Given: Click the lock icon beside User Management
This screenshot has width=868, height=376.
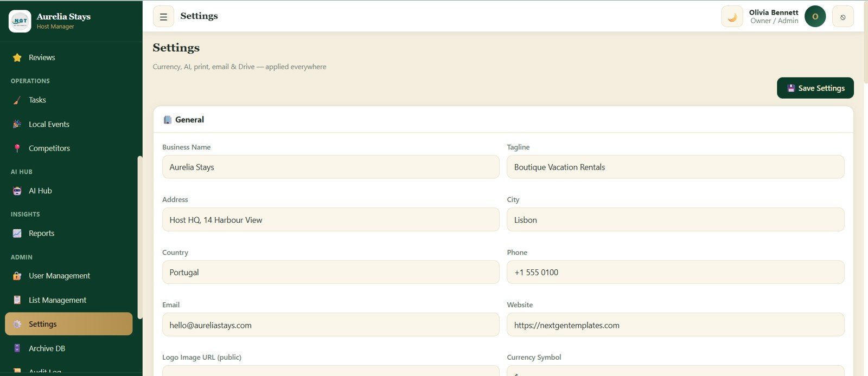Looking at the screenshot, I should click(17, 276).
